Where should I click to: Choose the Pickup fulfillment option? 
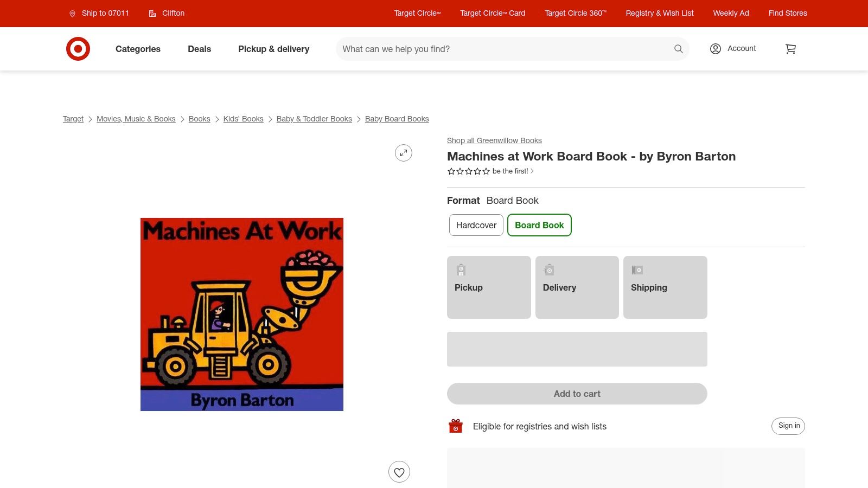tap(489, 287)
